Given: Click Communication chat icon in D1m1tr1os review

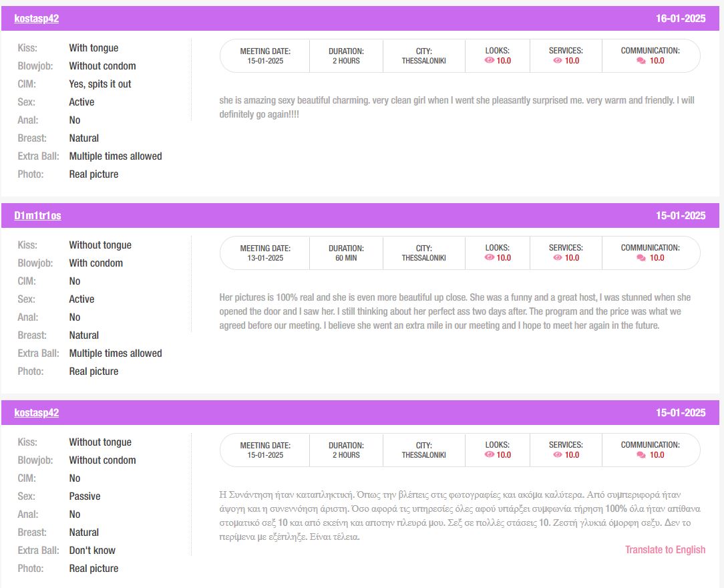Looking at the screenshot, I should click(x=641, y=258).
